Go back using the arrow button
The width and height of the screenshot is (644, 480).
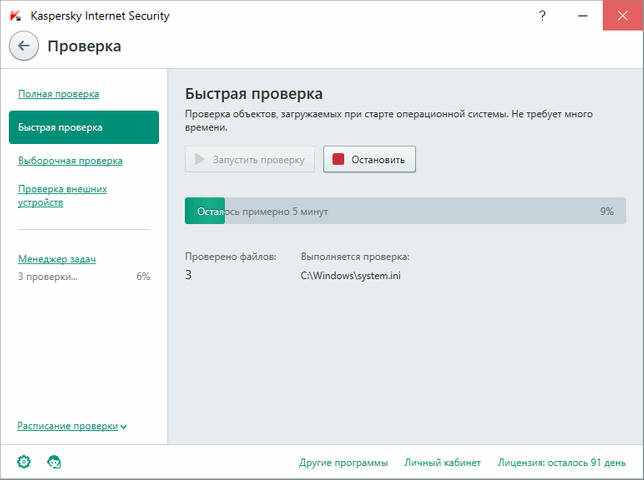click(x=24, y=46)
